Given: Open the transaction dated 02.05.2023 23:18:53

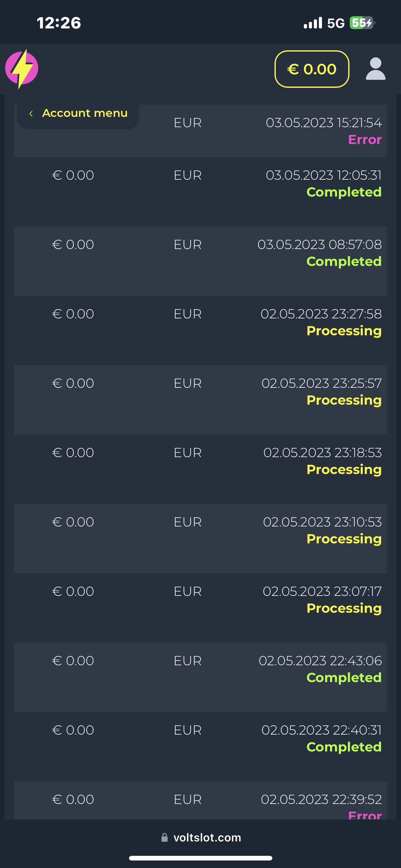Looking at the screenshot, I should tap(322, 453).
